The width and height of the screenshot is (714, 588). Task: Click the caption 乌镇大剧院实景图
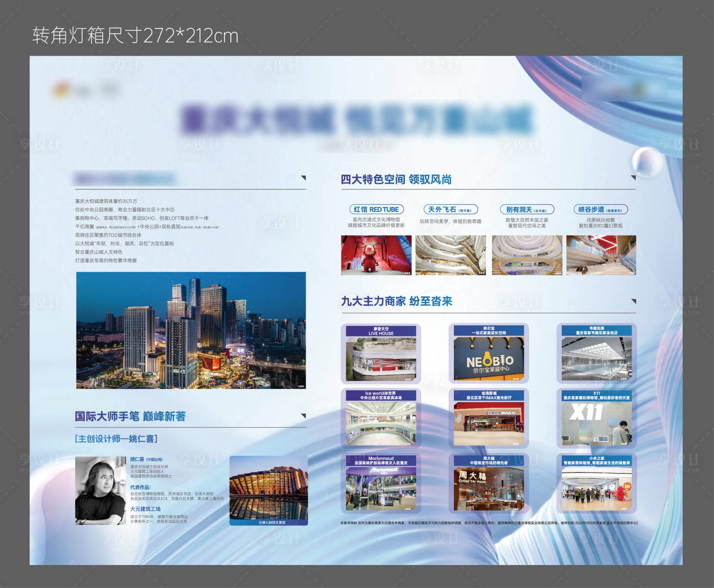pyautogui.click(x=272, y=522)
